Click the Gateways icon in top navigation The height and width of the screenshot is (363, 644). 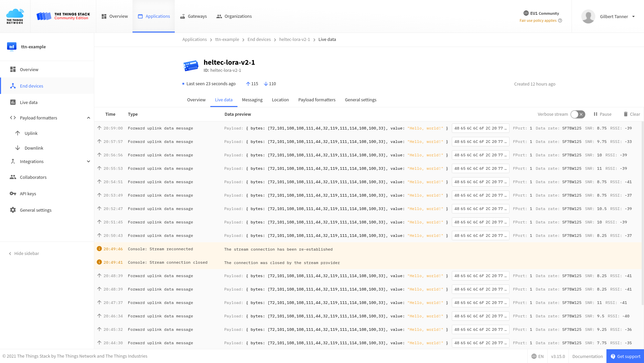(182, 16)
